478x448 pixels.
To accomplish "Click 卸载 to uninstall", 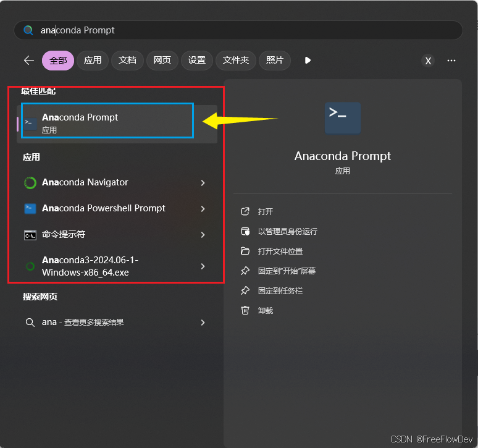I will click(x=266, y=311).
